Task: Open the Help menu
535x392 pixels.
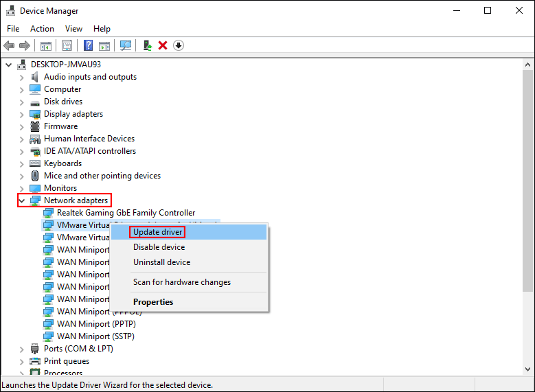Action: point(102,29)
